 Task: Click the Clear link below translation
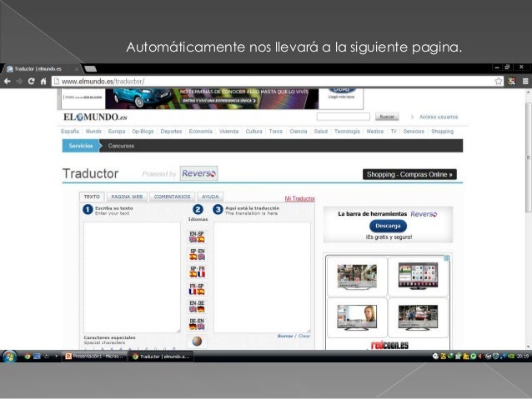[304, 336]
